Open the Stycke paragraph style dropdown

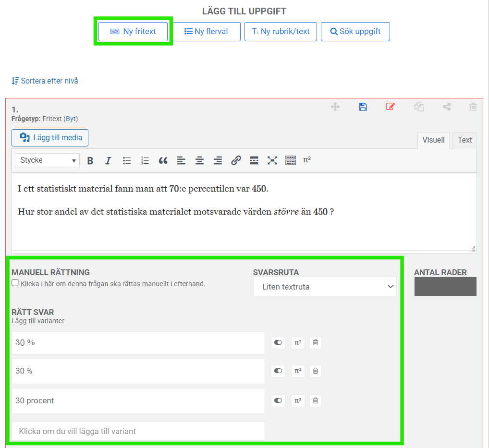[47, 160]
